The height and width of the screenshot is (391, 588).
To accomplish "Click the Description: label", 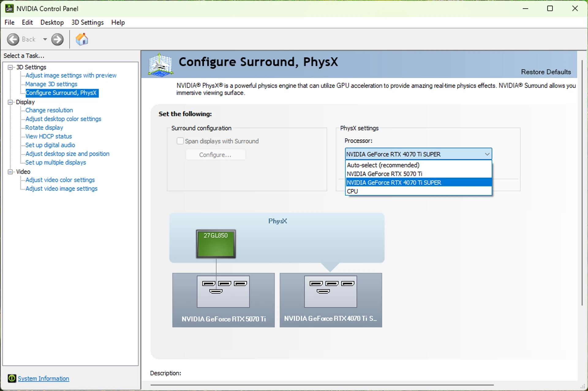I will point(166,373).
